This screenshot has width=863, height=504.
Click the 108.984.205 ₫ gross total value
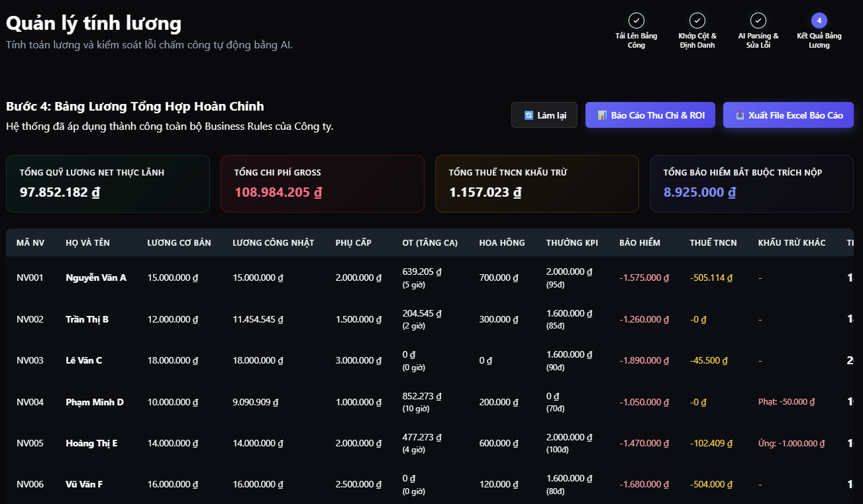[278, 193]
